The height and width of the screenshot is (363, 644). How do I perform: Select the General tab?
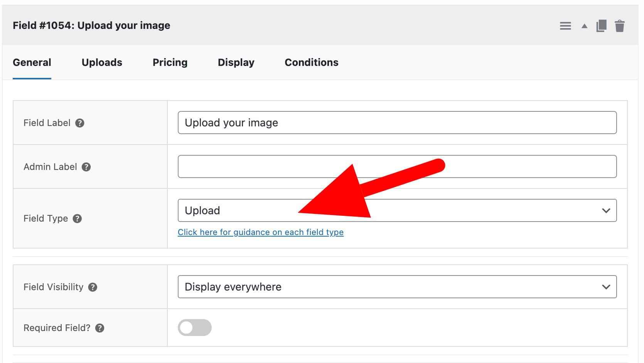32,62
